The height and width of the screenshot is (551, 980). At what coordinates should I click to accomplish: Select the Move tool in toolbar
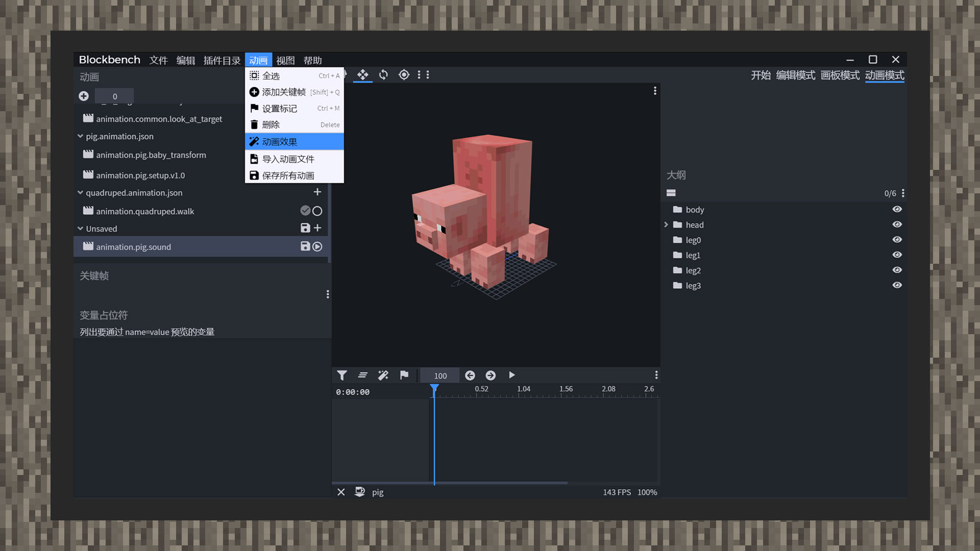coord(362,75)
